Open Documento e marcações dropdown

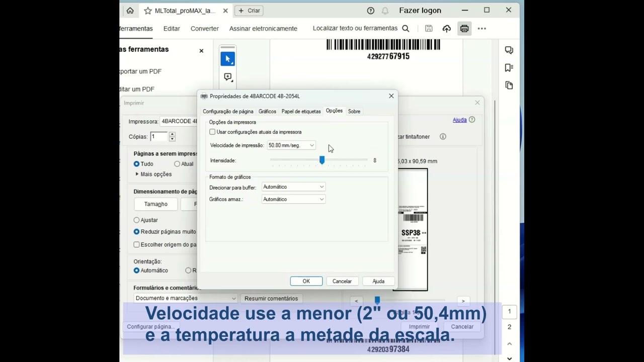tap(185, 298)
